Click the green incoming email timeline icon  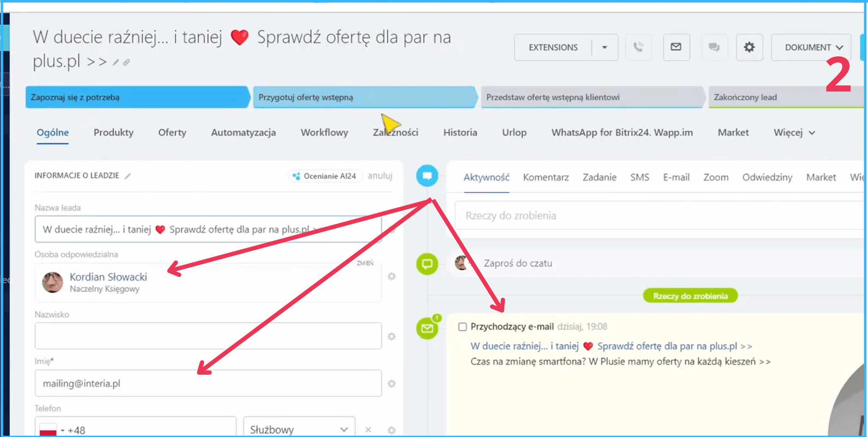tap(427, 328)
